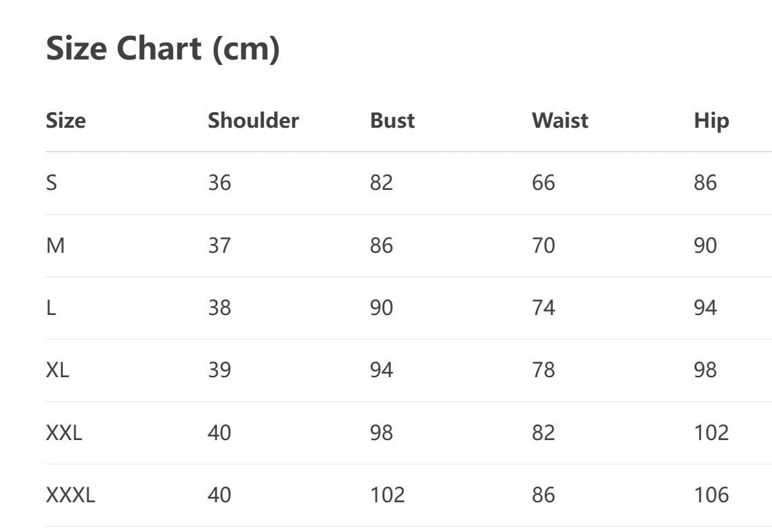The height and width of the screenshot is (532, 772).
Task: Select the hip value 106 for XXXL
Action: (x=711, y=495)
